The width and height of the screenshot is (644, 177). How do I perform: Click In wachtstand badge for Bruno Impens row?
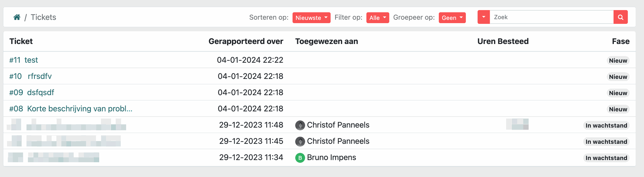click(606, 158)
